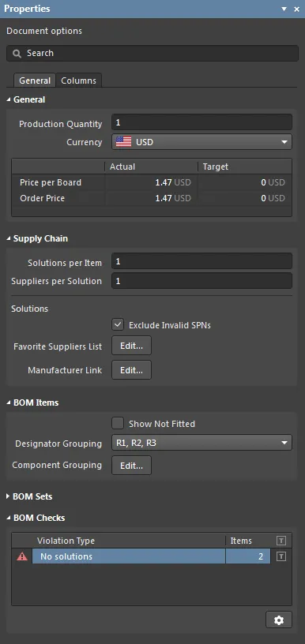Open BOM Checks settings gear button
This screenshot has height=644, width=305.
click(279, 620)
